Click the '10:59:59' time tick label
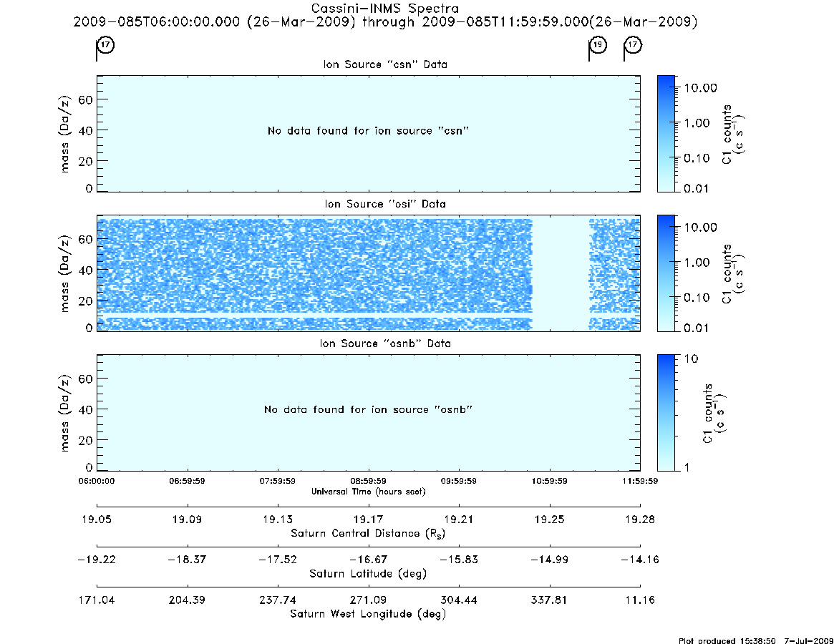 tap(550, 481)
